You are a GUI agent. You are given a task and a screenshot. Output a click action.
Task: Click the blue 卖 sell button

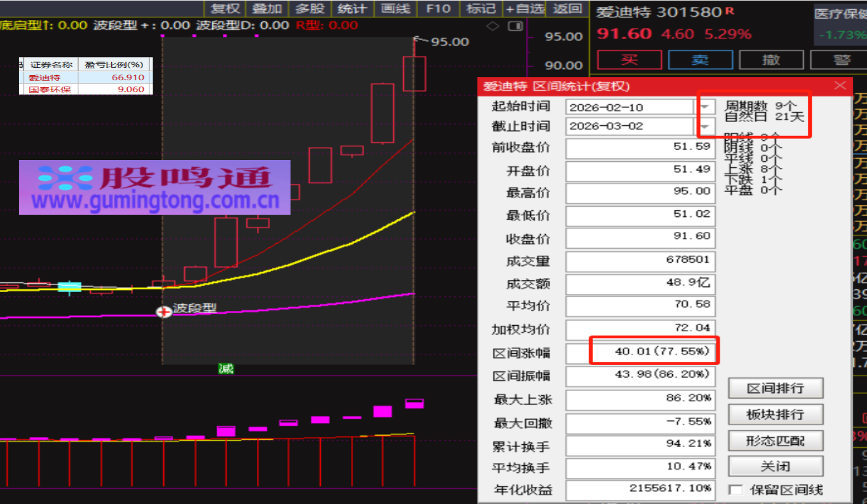point(700,60)
